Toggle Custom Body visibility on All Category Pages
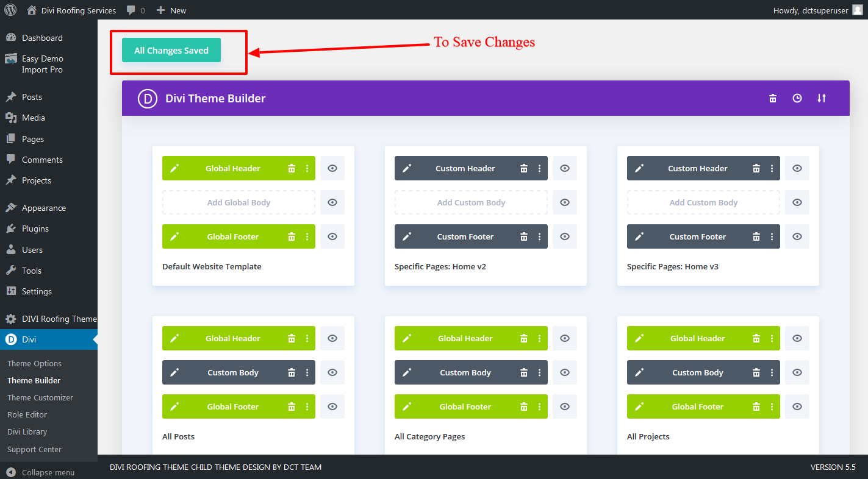Image resolution: width=868 pixels, height=479 pixels. 565,372
